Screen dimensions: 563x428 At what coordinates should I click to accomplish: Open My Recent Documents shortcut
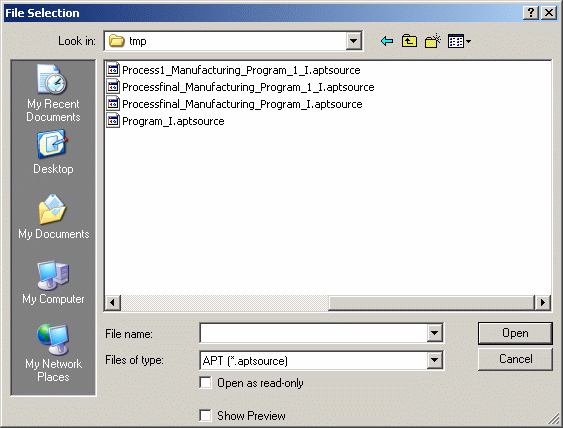[53, 93]
